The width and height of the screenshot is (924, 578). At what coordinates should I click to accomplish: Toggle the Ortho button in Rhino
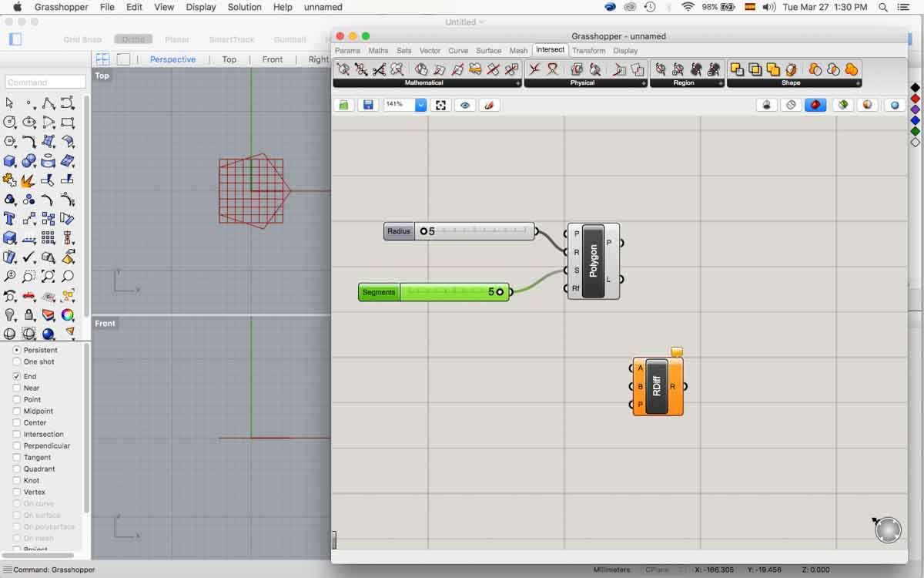[133, 39]
